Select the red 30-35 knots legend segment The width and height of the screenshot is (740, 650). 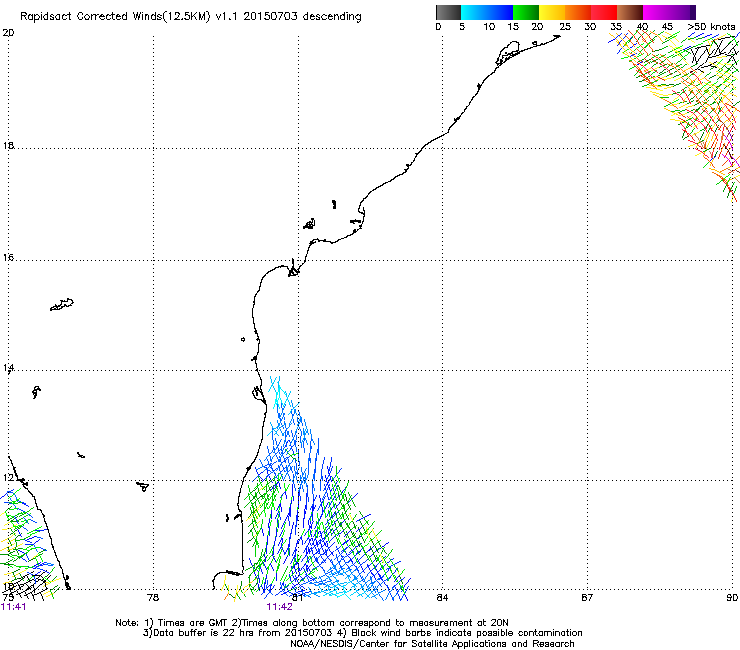[x=604, y=12]
